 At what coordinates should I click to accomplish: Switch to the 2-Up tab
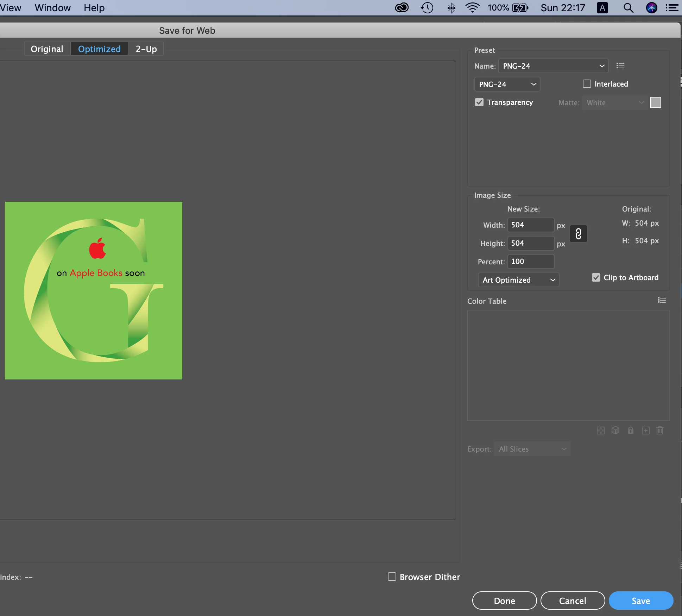pos(146,49)
